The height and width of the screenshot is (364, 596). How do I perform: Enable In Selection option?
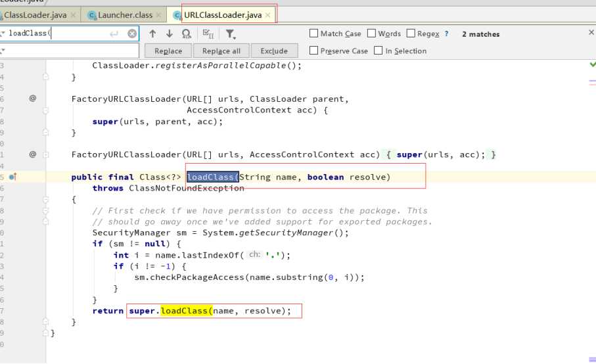[x=378, y=51]
